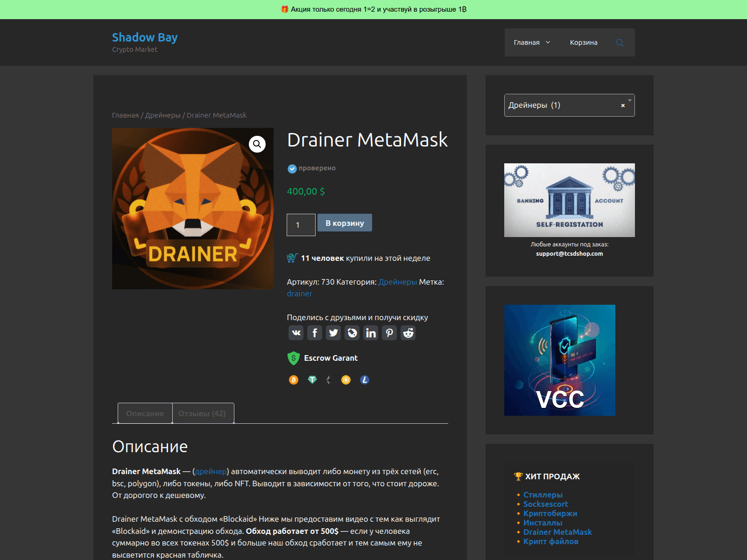Image resolution: width=747 pixels, height=560 pixels.
Task: Click the support@tcsdshop.com email text
Action: tap(570, 254)
